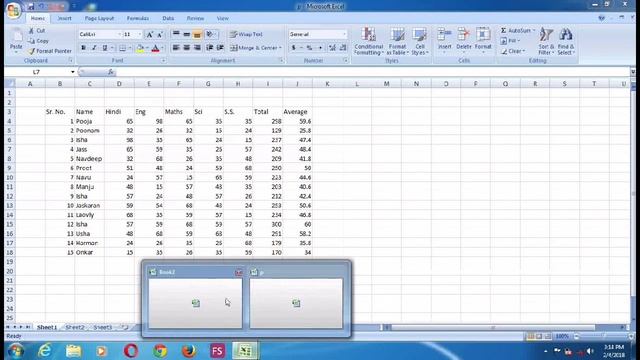This screenshot has height=360, width=640.
Task: Switch to the Data ribbon tab
Action: [168, 18]
